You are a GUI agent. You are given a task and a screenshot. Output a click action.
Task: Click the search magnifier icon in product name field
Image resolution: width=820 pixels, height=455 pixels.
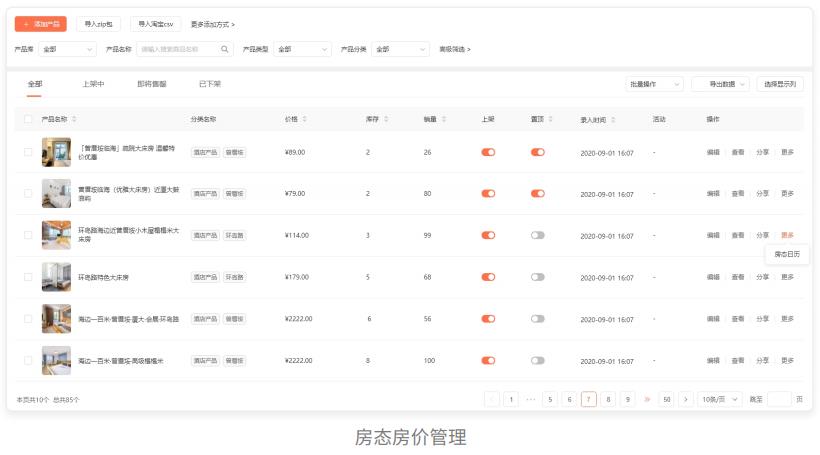(225, 49)
